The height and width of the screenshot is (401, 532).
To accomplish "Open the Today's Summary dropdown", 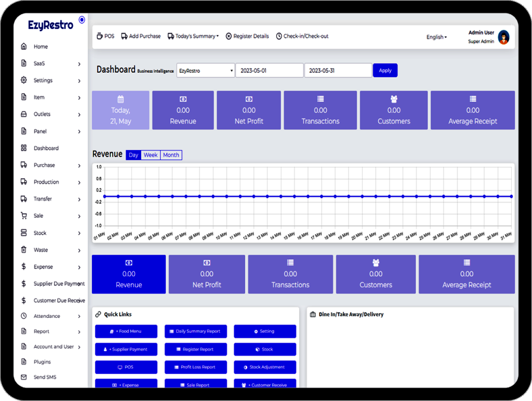I will pos(196,36).
